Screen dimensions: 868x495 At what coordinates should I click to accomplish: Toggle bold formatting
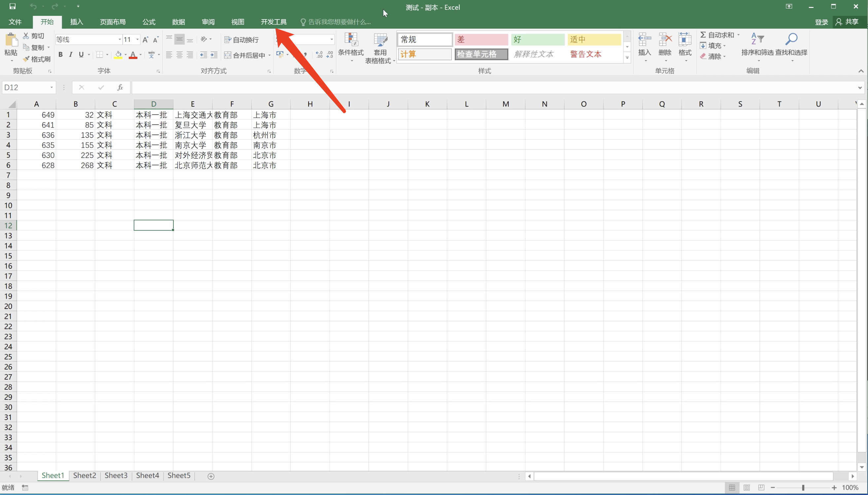[60, 55]
